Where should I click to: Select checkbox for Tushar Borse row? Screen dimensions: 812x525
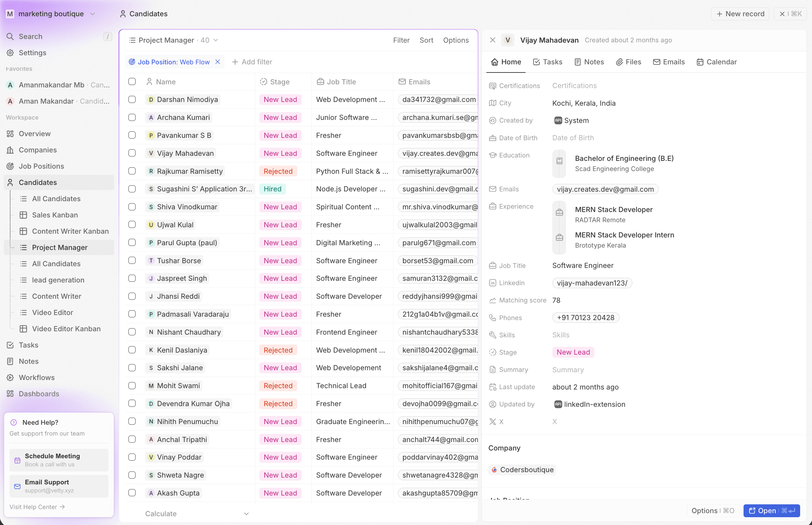132,260
